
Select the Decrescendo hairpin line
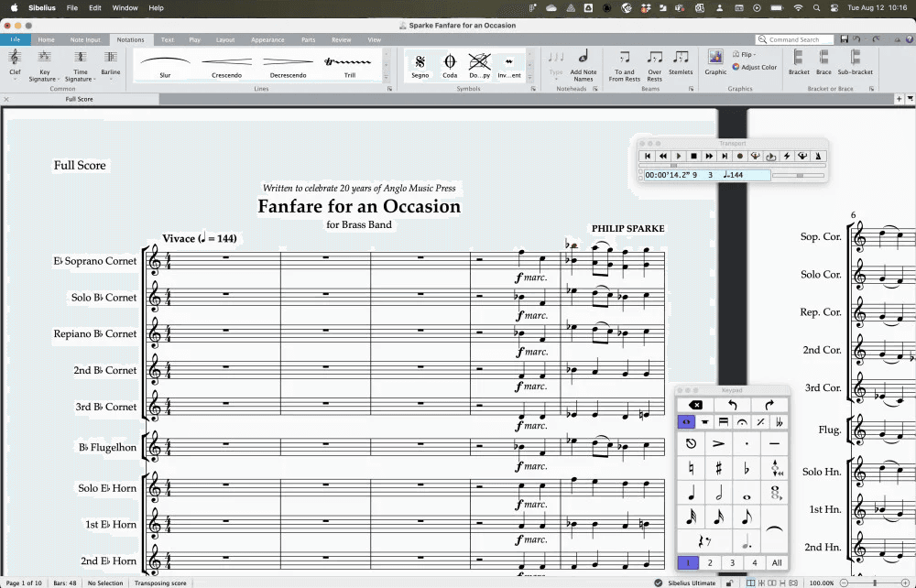pyautogui.click(x=288, y=65)
